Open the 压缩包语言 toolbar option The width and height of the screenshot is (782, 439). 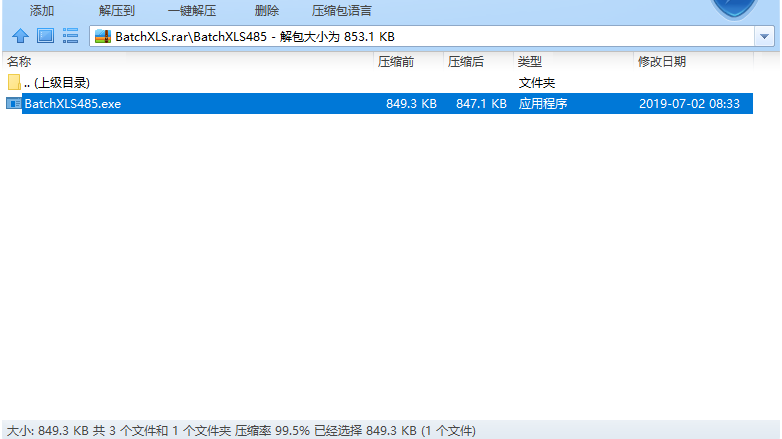coord(342,10)
